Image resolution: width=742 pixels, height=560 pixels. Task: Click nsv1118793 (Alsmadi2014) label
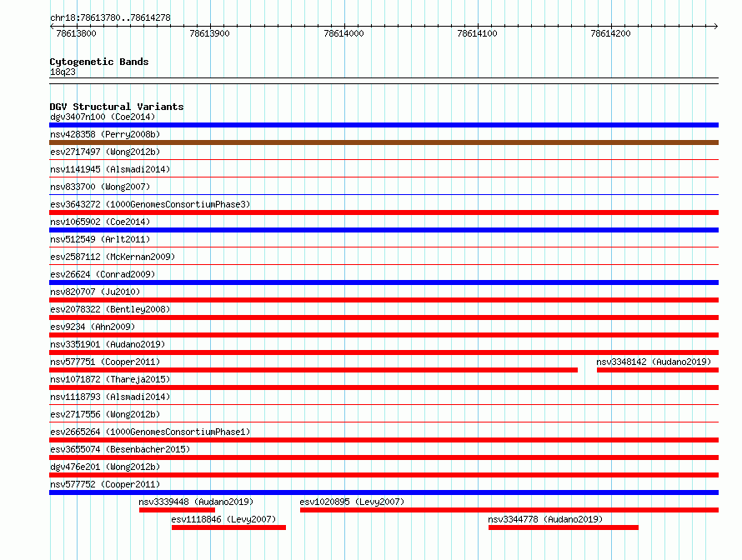pos(110,397)
